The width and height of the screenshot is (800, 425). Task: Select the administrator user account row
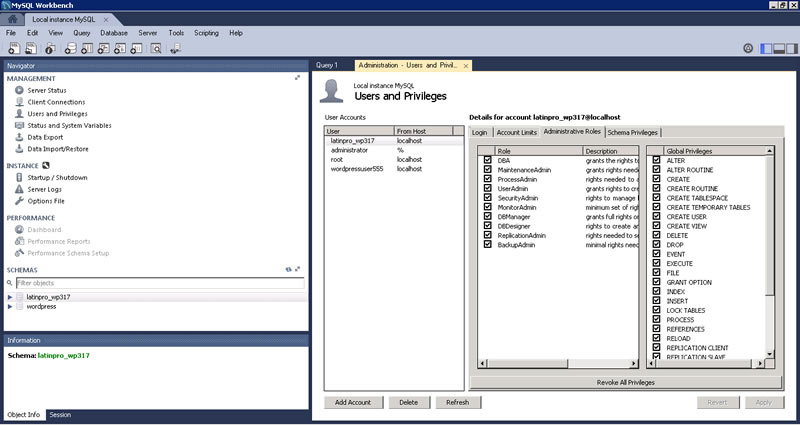click(x=394, y=150)
